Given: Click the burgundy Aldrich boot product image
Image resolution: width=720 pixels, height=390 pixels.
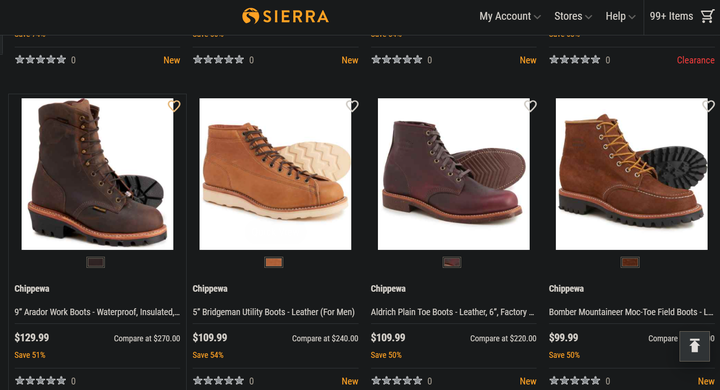Looking at the screenshot, I should pos(454,174).
